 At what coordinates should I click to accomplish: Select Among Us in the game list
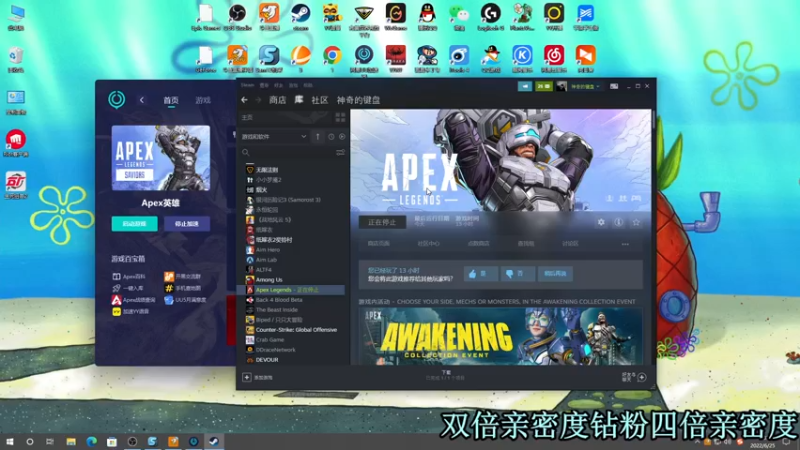pyautogui.click(x=269, y=280)
